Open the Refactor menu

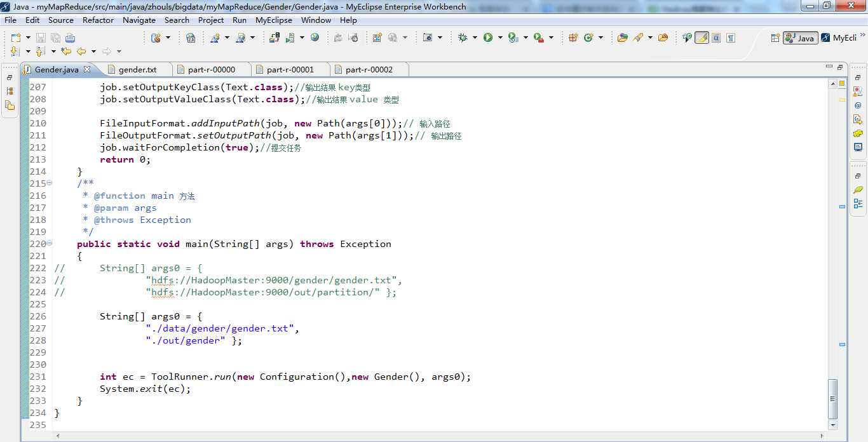98,20
